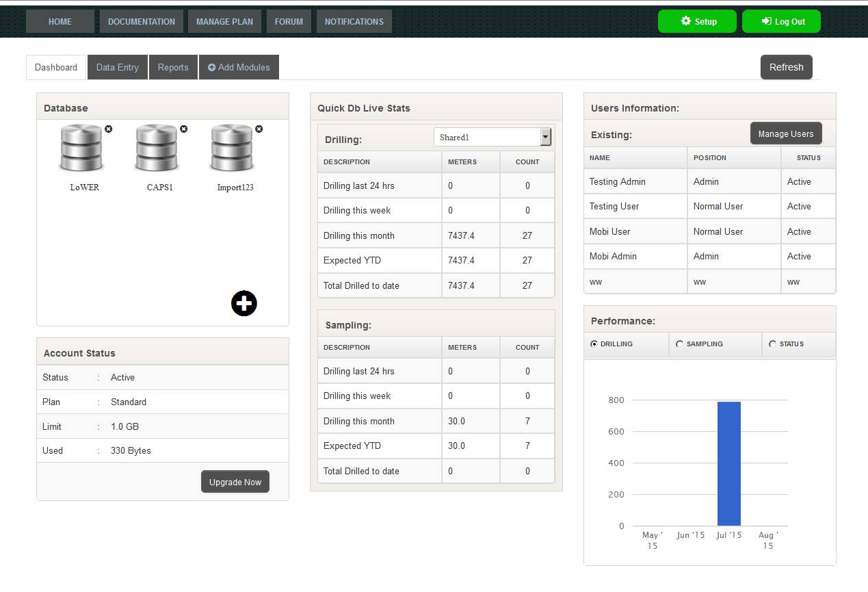Click the Import123 database label
The height and width of the screenshot is (592, 868).
click(235, 187)
